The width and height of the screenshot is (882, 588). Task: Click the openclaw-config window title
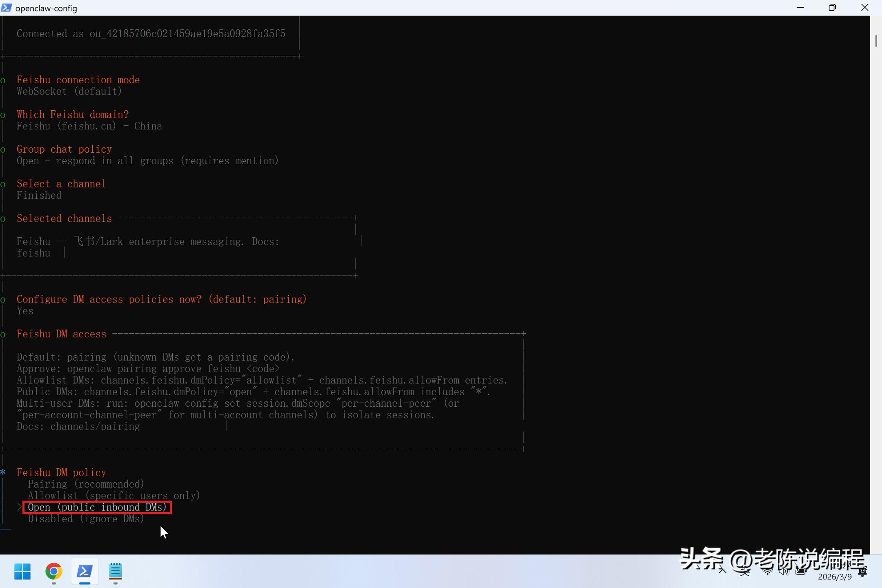click(x=46, y=8)
